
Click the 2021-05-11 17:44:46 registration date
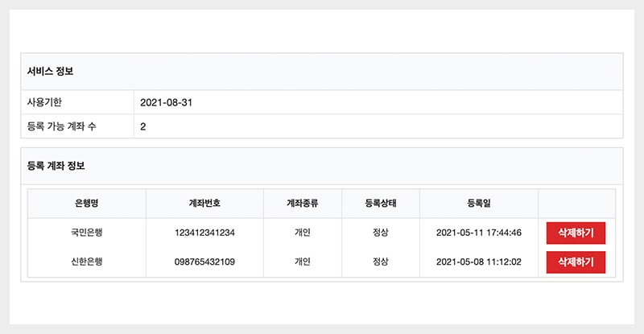pyautogui.click(x=478, y=233)
